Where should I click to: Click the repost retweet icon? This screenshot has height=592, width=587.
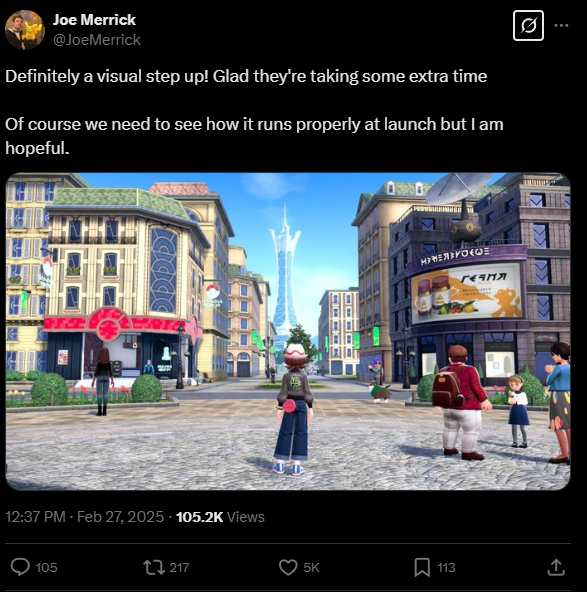[154, 567]
